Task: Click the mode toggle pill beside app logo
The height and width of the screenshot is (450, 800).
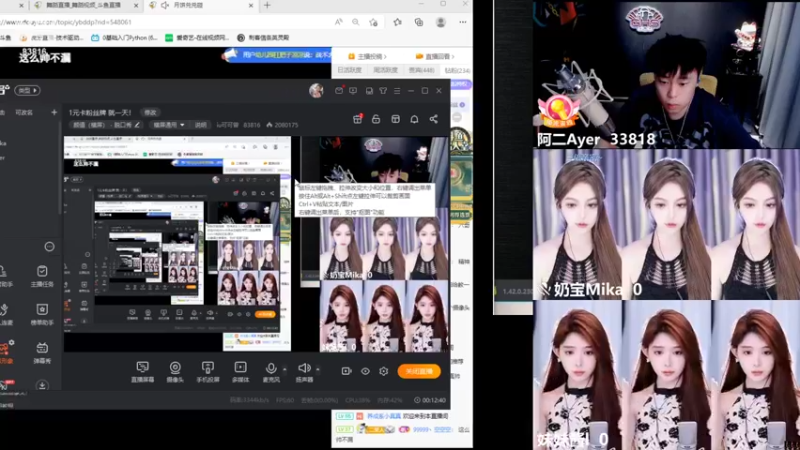Action: 27,90
